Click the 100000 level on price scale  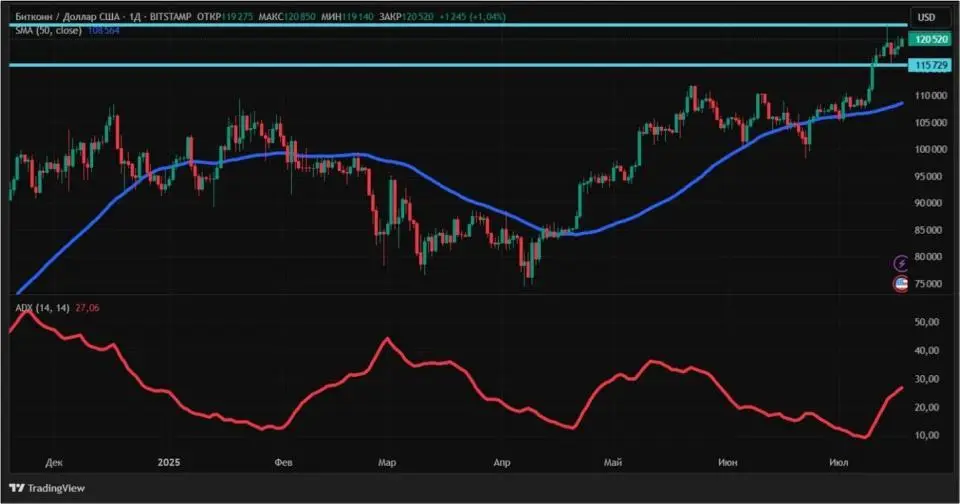[x=932, y=149]
